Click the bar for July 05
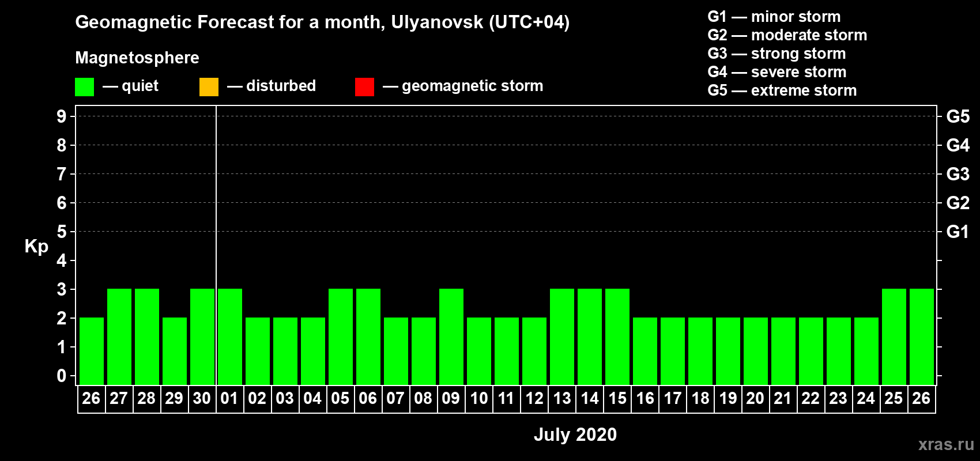This screenshot has height=461, width=980. pos(341,337)
